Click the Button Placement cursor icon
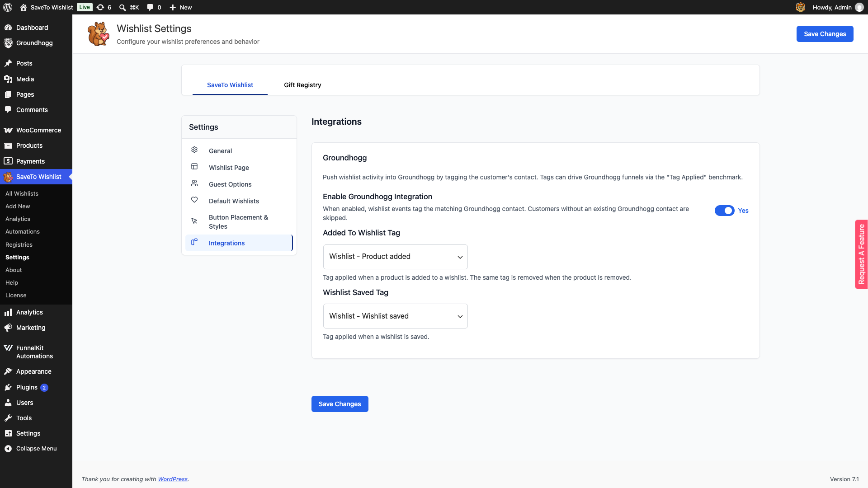Image resolution: width=868 pixels, height=488 pixels. (x=194, y=221)
